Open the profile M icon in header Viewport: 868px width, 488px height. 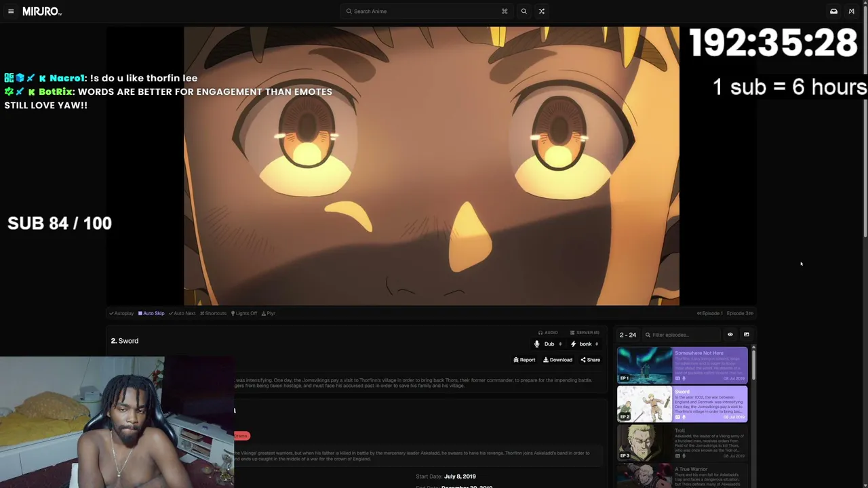pyautogui.click(x=852, y=12)
